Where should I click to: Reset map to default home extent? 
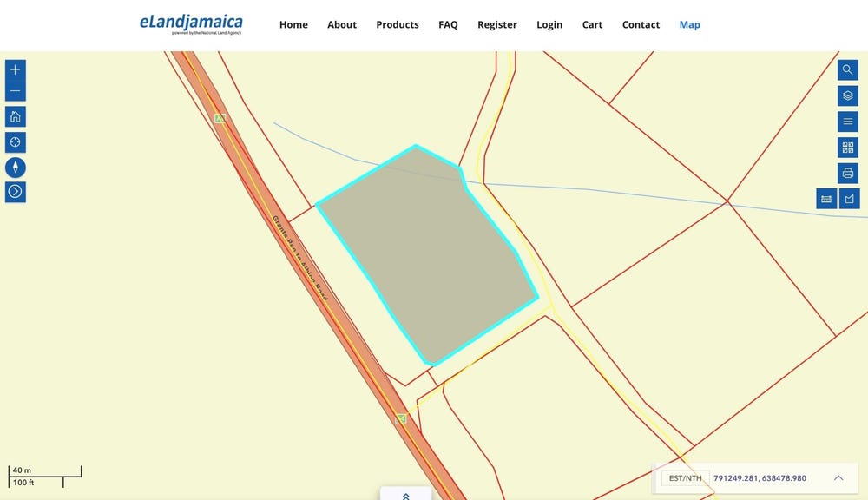click(16, 116)
